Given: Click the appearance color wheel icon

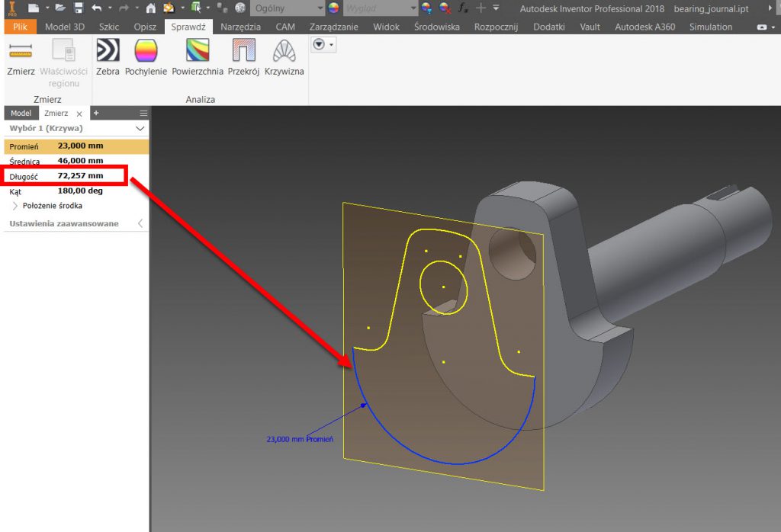Looking at the screenshot, I should [x=333, y=8].
